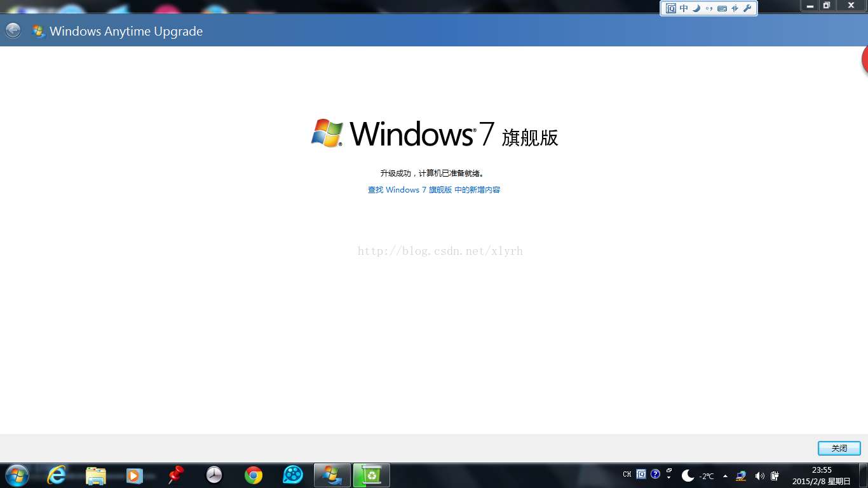Click the moon weather tray icon

687,475
